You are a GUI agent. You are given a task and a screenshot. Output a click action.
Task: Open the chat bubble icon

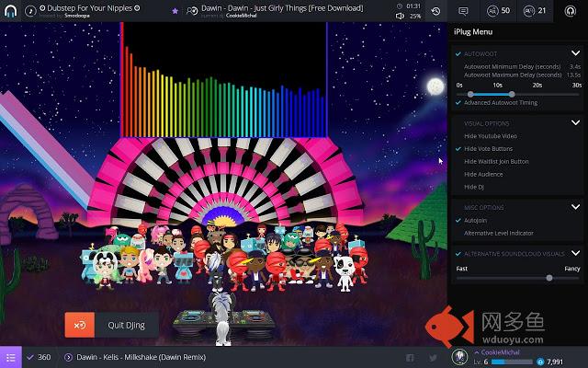coord(463,11)
